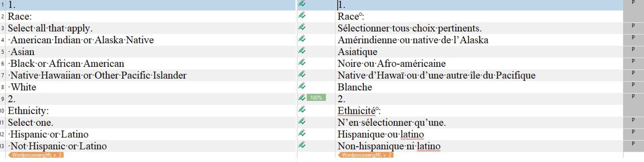
Task: Select segment number 7 in row header
Action: tap(3, 75)
